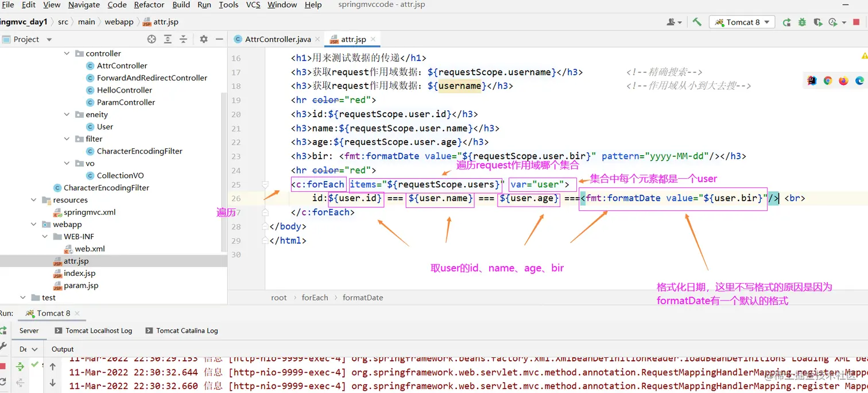Click Collapse All in Project panel toolbar
The width and height of the screenshot is (868, 393).
click(x=183, y=39)
